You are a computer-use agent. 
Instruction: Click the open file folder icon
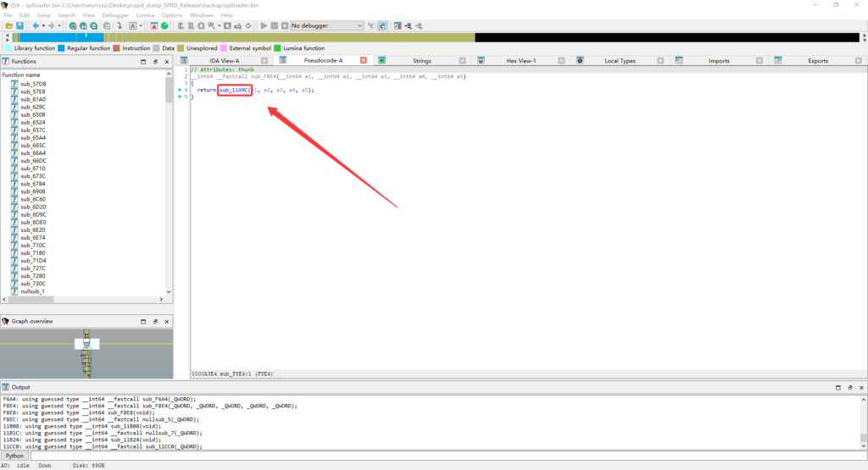click(9, 25)
